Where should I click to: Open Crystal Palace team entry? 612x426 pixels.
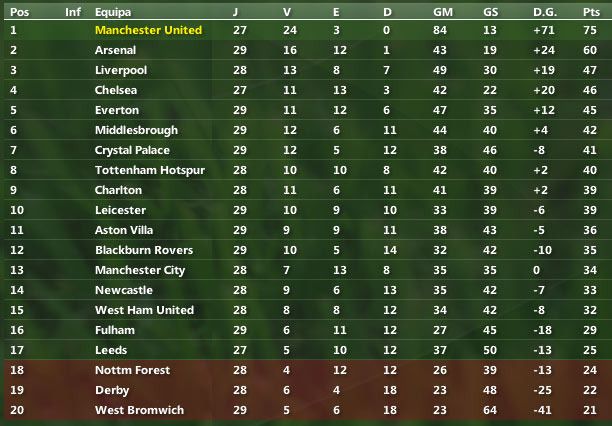coord(132,150)
